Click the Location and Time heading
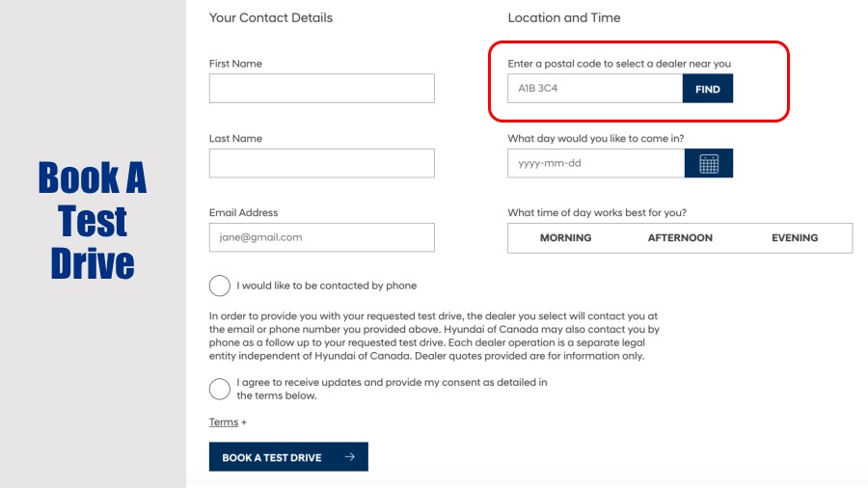 [564, 17]
